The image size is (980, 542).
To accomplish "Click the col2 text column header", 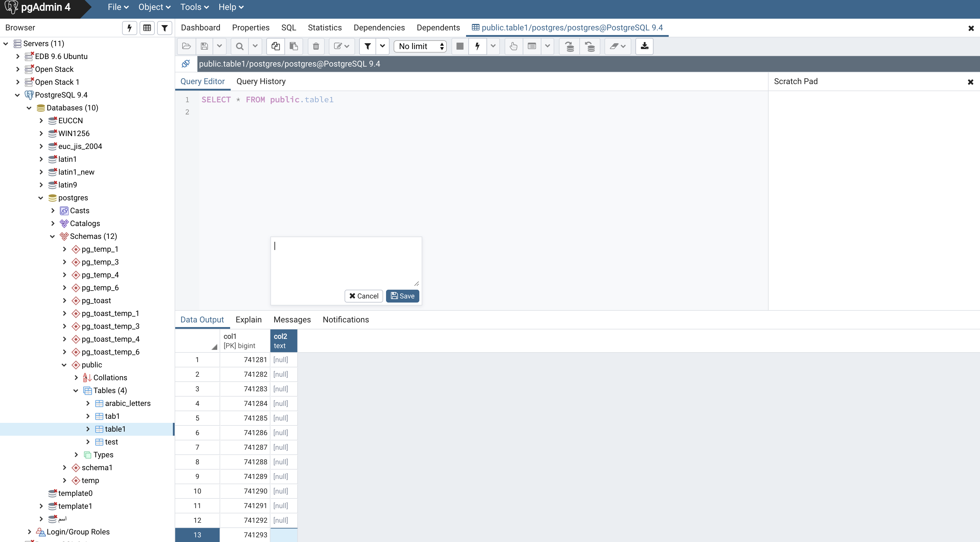I will tap(284, 341).
